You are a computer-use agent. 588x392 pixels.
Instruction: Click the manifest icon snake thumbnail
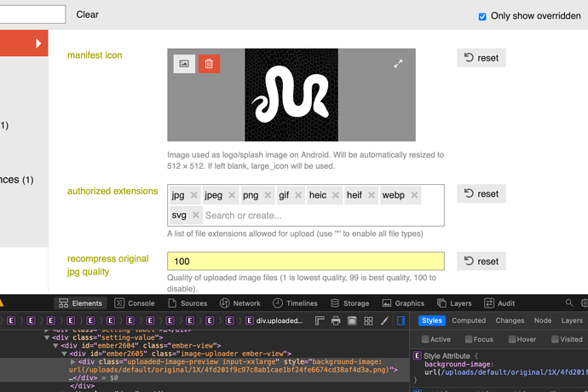pyautogui.click(x=291, y=95)
